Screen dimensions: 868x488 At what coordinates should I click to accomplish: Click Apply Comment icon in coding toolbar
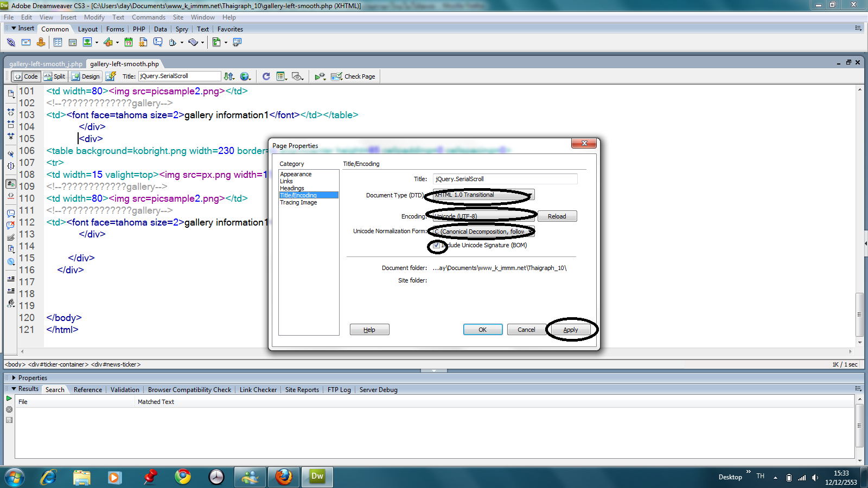click(x=11, y=214)
